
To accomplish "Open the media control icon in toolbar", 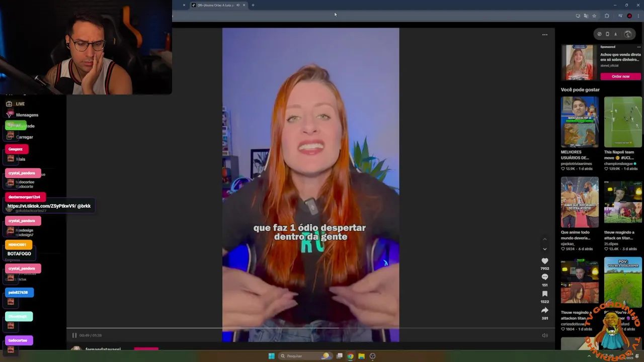I will tap(620, 16).
